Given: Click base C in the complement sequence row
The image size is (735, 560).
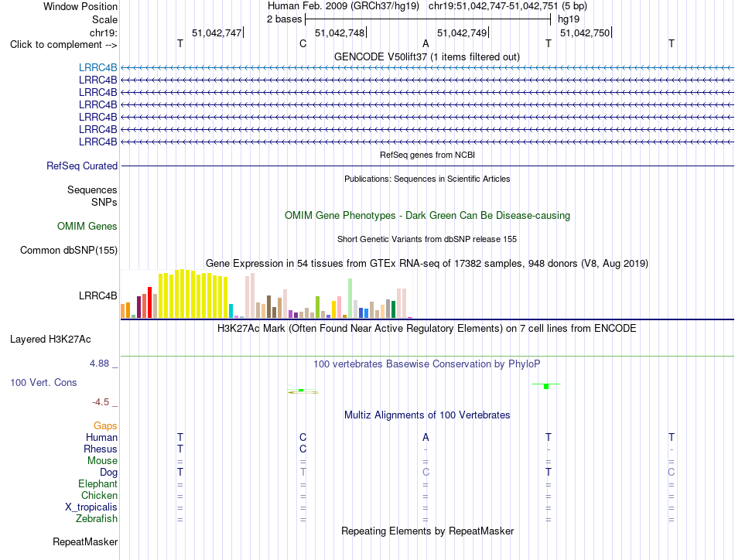Looking at the screenshot, I should [303, 43].
